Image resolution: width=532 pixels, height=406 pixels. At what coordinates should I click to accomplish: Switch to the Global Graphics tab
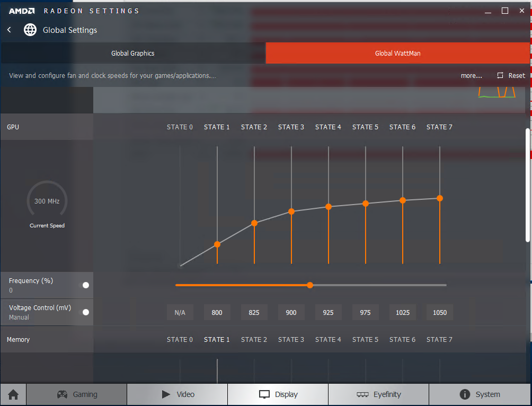(x=132, y=54)
